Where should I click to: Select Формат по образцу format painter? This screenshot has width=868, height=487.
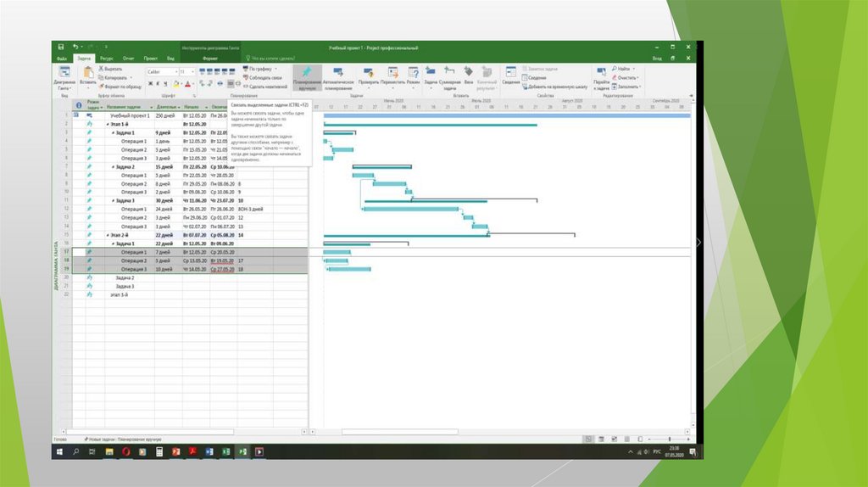coord(120,87)
